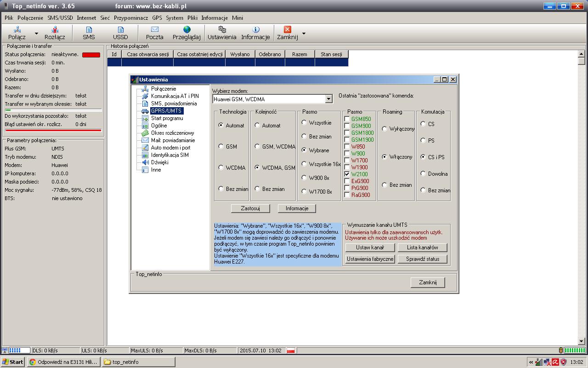
Task: Select Okres rozliczeniowy in settings tree
Action: pos(172,133)
